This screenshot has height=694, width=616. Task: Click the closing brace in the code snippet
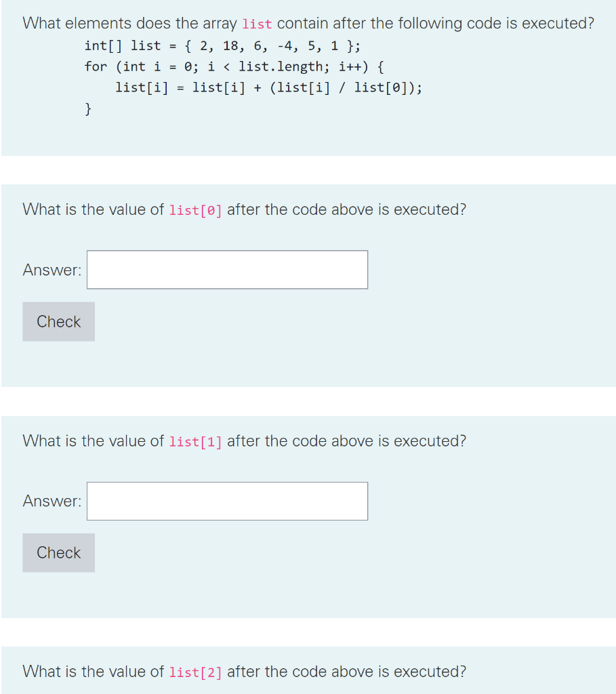click(88, 108)
